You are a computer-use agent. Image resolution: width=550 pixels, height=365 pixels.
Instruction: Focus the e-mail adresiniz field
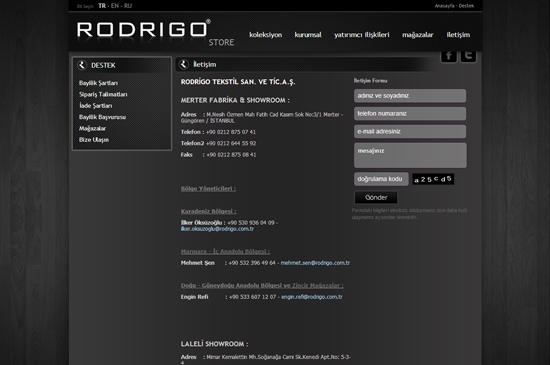pyautogui.click(x=410, y=131)
